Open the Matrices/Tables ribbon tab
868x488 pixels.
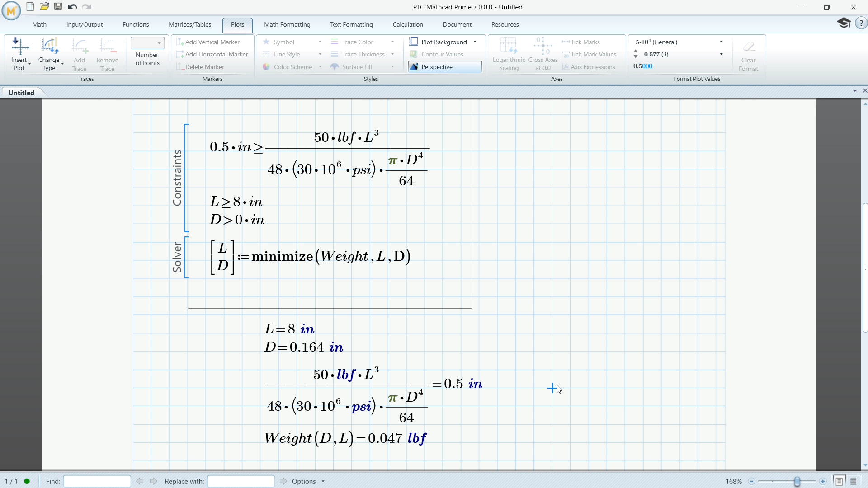click(x=190, y=24)
